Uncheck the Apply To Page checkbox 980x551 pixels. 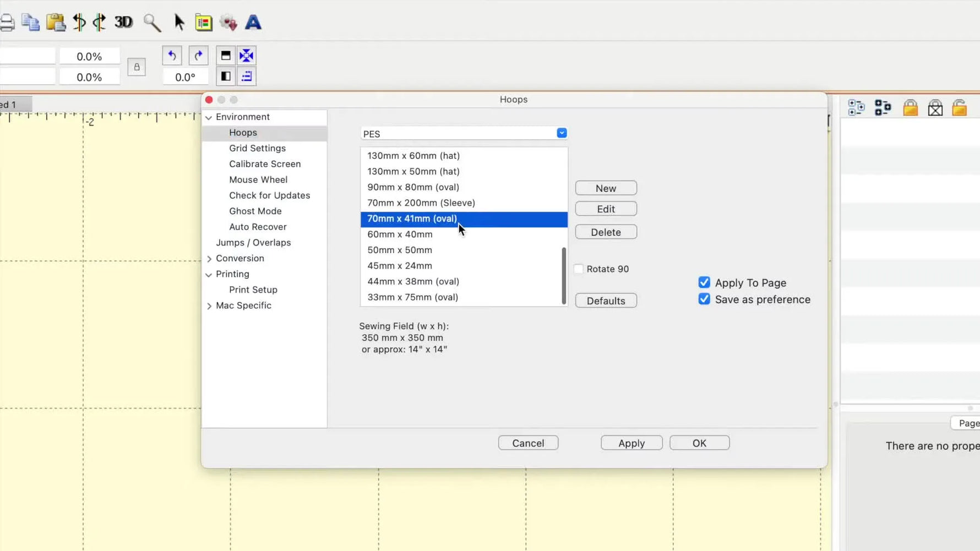tap(704, 282)
